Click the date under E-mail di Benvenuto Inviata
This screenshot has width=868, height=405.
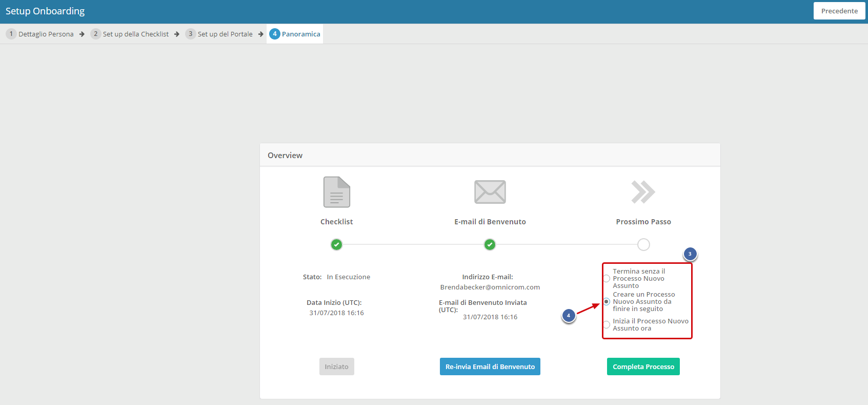[490, 317]
